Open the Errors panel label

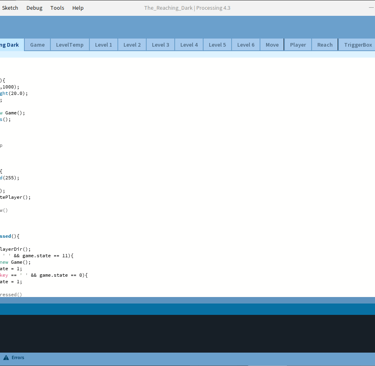[18, 358]
